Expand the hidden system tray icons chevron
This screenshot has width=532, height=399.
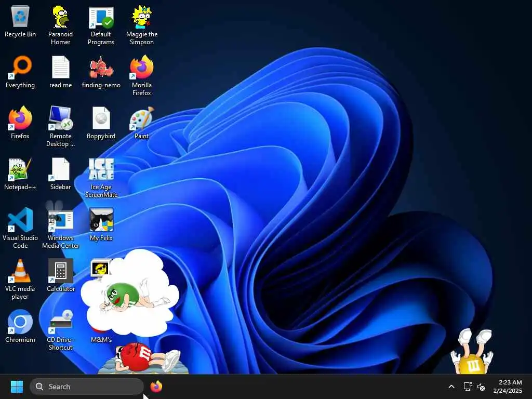(x=451, y=387)
